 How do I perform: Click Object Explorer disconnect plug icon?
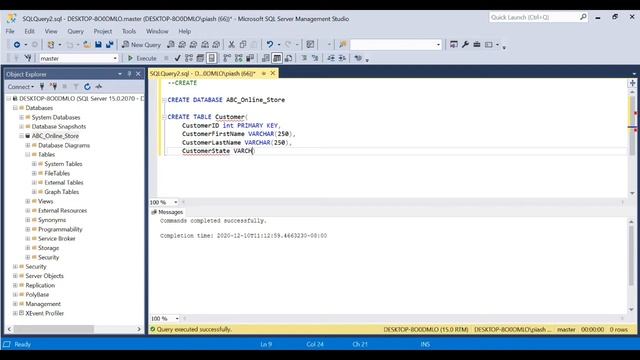pyautogui.click(x=53, y=87)
